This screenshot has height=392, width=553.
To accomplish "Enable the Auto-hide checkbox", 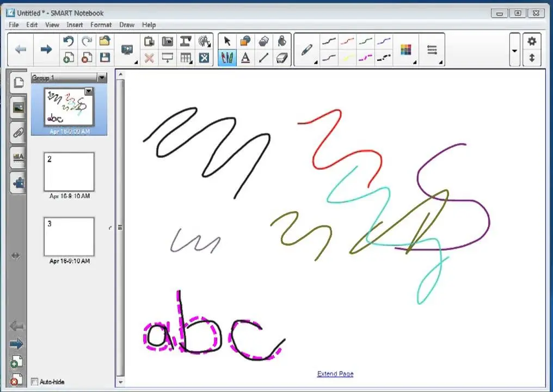I will point(35,382).
